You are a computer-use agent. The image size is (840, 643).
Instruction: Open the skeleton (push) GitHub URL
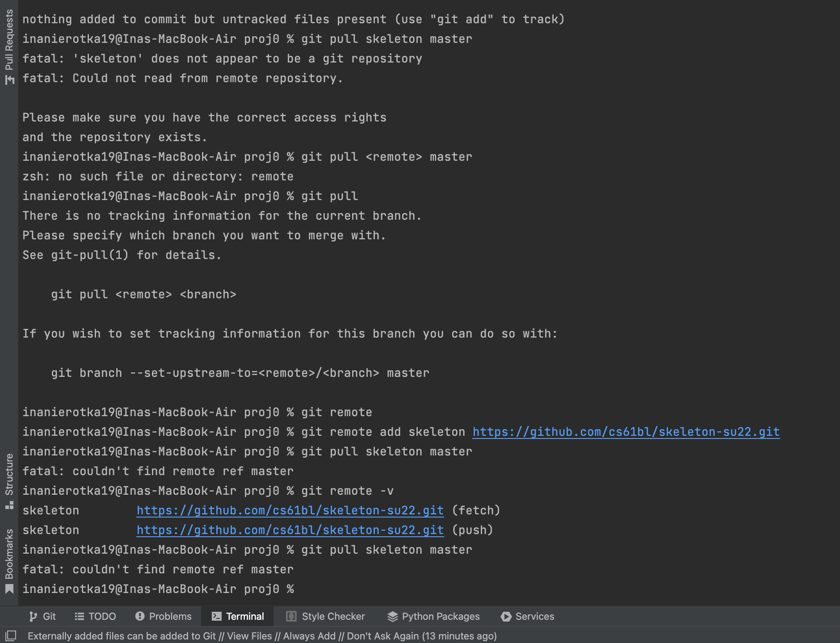click(290, 530)
